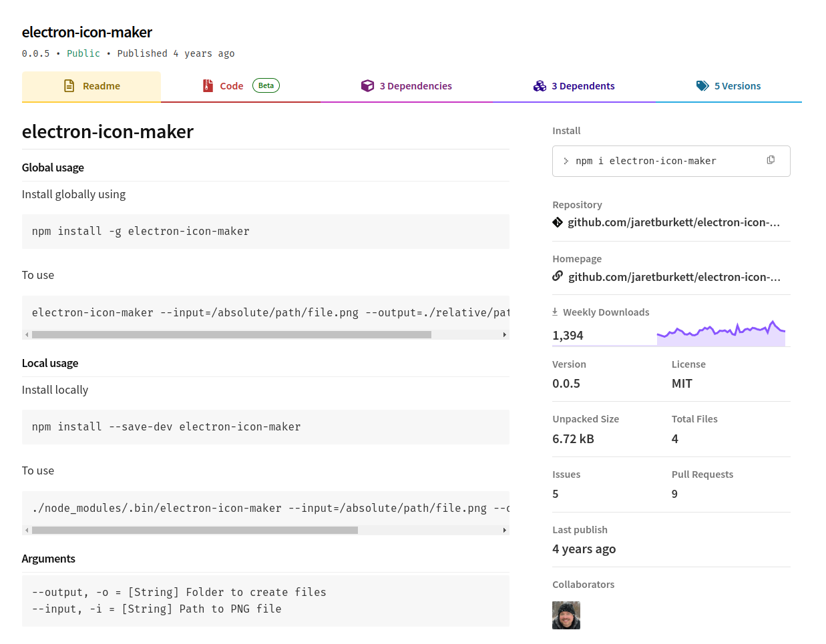Click the horizontal scrollbar under the usage command
The height and width of the screenshot is (644, 826).
point(230,334)
